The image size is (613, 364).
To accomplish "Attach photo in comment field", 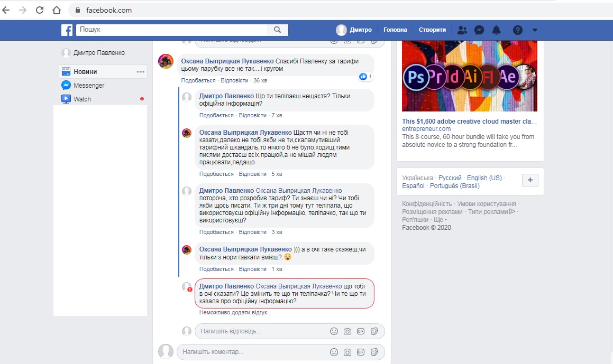I will [x=347, y=352].
